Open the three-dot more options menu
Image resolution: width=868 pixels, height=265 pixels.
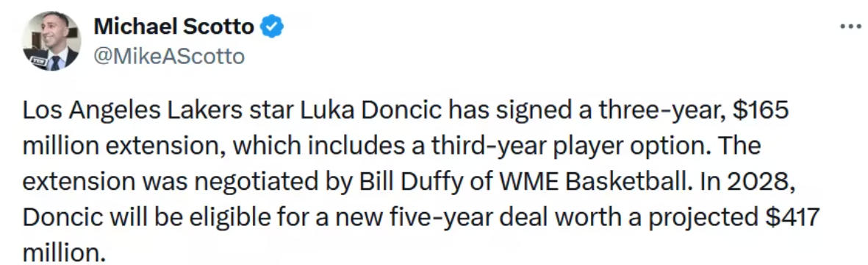click(x=850, y=26)
